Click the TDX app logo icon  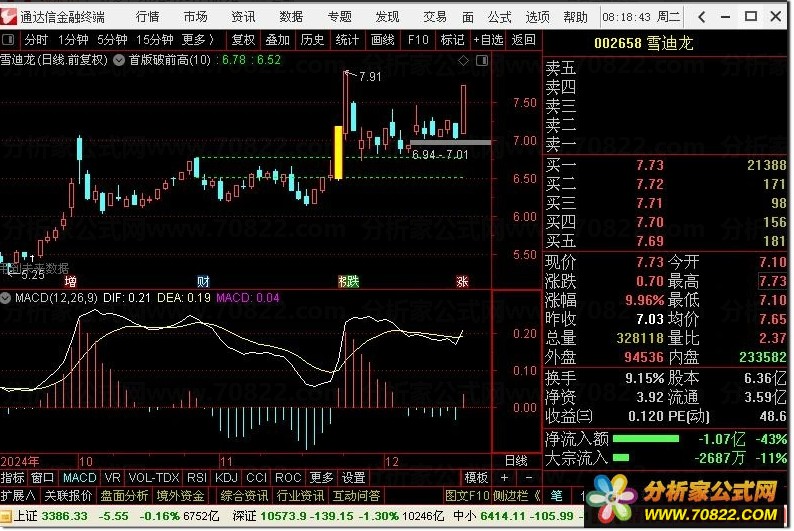(x=9, y=17)
